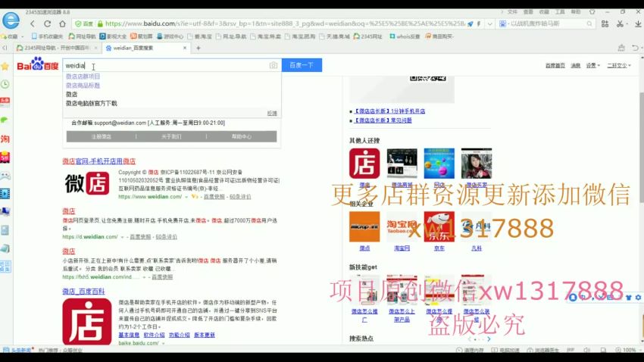The image size is (644, 362).
Task: Open the downloads arrow icon
Action: 638,23
